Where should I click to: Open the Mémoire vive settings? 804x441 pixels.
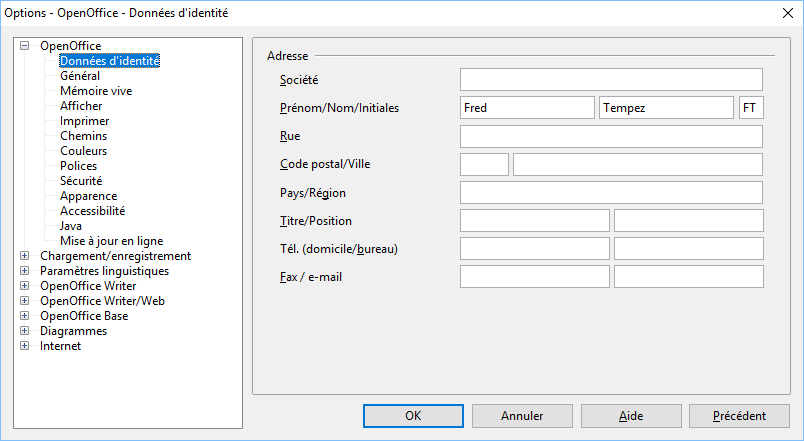pos(96,91)
